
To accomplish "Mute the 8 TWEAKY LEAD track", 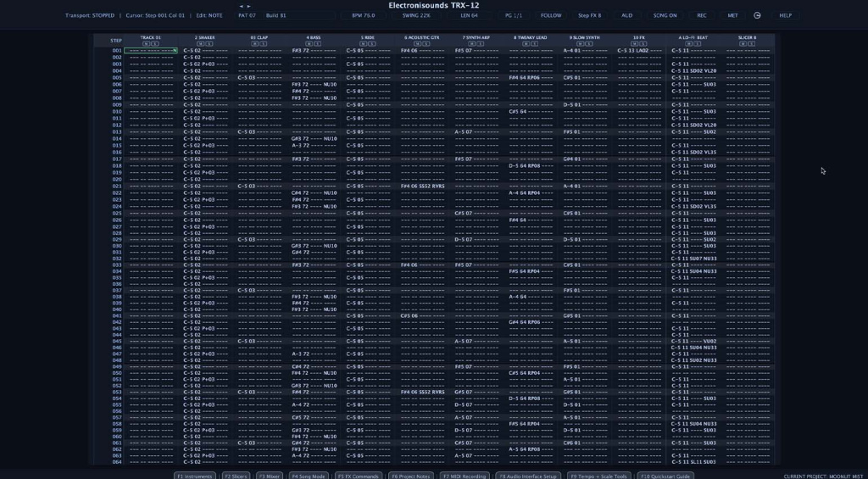I will [527, 43].
